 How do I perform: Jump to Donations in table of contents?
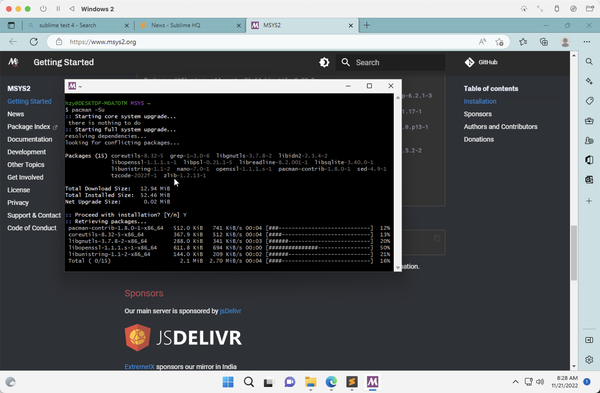479,139
